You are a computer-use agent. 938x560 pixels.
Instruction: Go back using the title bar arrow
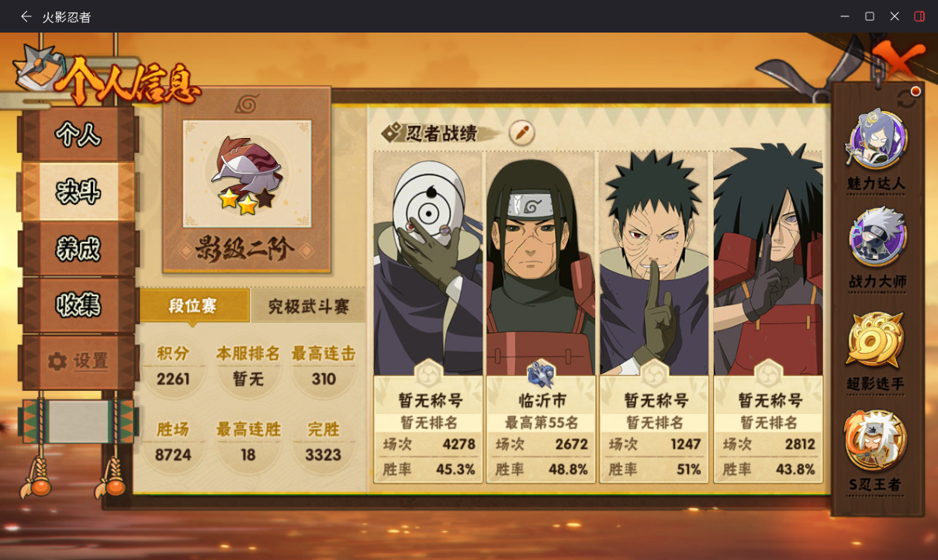coord(26,16)
